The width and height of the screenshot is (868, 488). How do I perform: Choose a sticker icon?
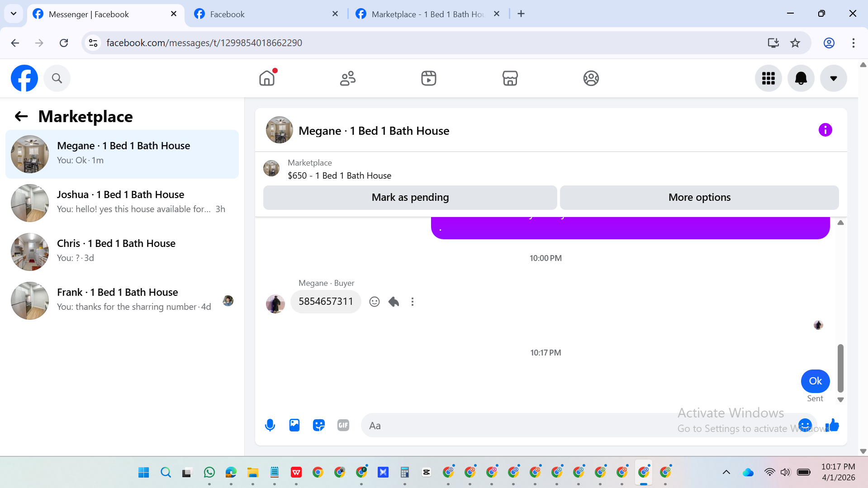(x=319, y=425)
